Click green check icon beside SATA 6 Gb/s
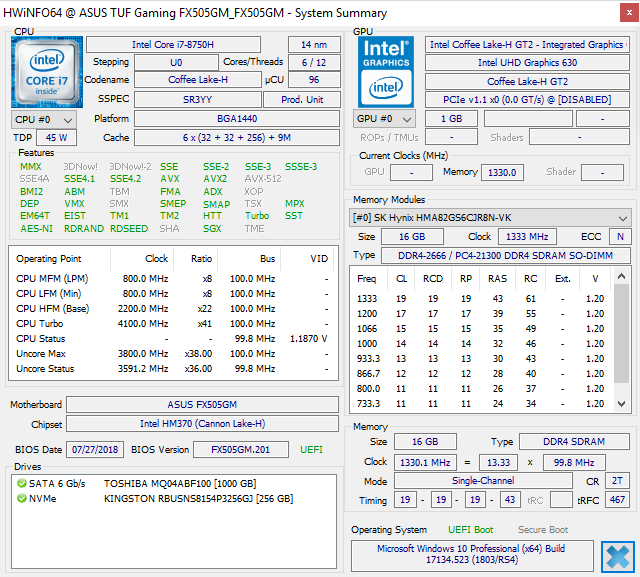The width and height of the screenshot is (640, 577). coord(22,483)
